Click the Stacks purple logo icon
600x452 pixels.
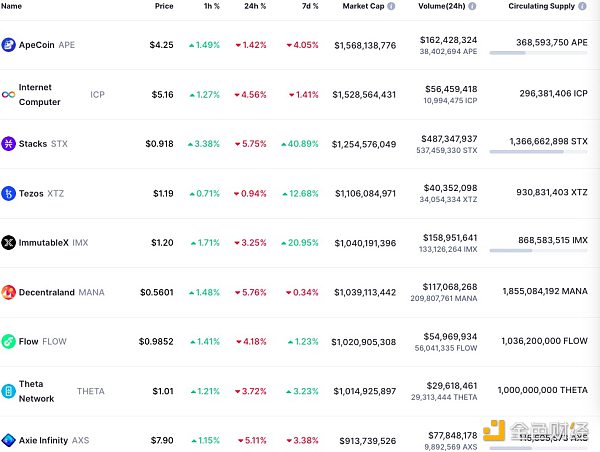pyautogui.click(x=9, y=144)
